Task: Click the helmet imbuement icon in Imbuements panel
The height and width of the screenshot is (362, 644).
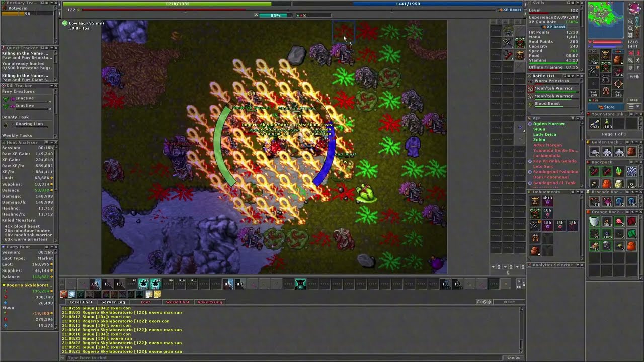Action: pyautogui.click(x=535, y=201)
